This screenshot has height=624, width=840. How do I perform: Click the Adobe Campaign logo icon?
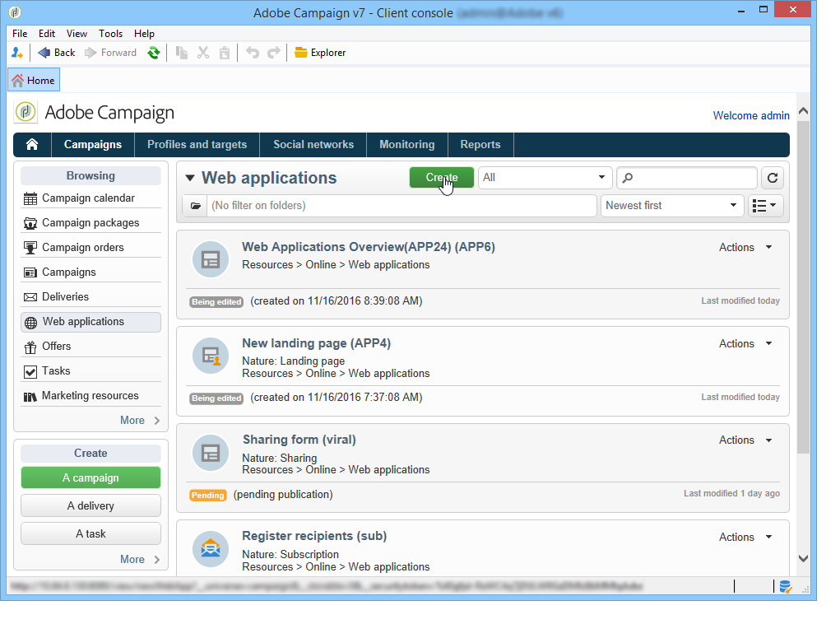tap(26, 112)
